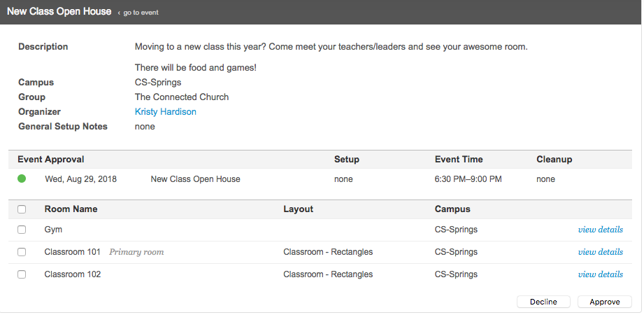This screenshot has height=315, width=644.
Task: Click the green approval status dot
Action: click(22, 179)
